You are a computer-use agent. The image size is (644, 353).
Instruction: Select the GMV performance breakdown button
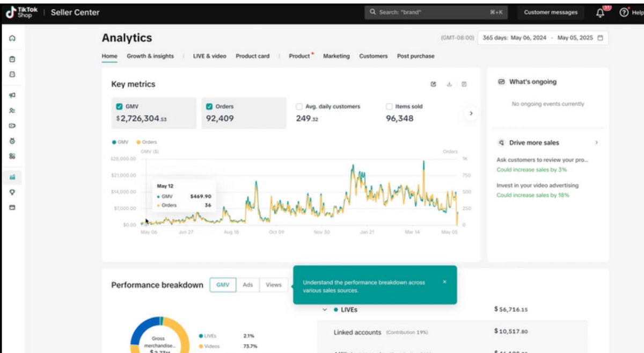pos(223,285)
